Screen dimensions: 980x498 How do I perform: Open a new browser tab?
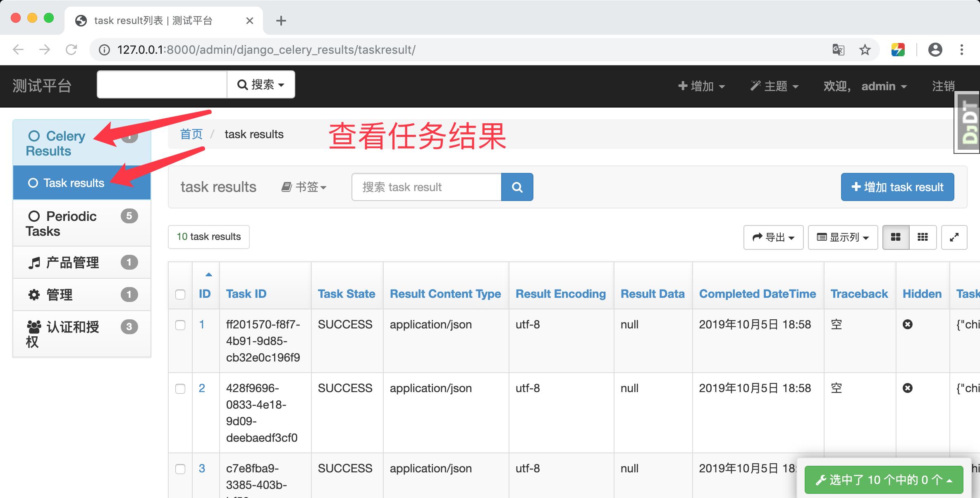click(x=281, y=21)
